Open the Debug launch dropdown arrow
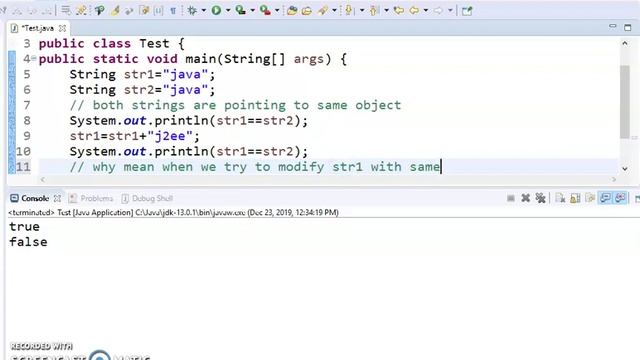Viewport: 640px width, 360px height. point(203,11)
